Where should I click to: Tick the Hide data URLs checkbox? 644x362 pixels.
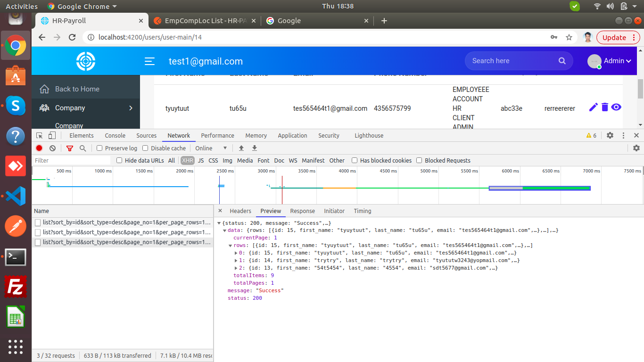click(x=119, y=160)
